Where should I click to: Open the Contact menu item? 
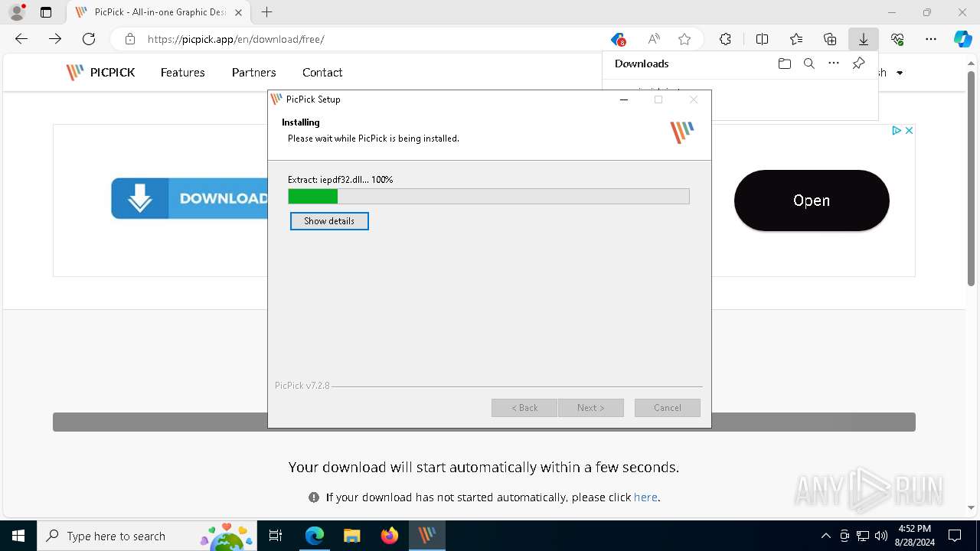coord(322,73)
